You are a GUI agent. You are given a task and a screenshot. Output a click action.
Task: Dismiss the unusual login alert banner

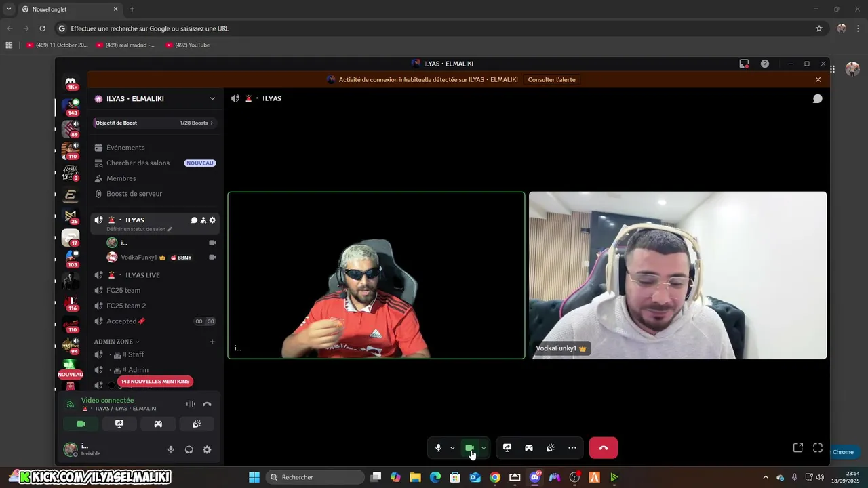[x=818, y=79]
